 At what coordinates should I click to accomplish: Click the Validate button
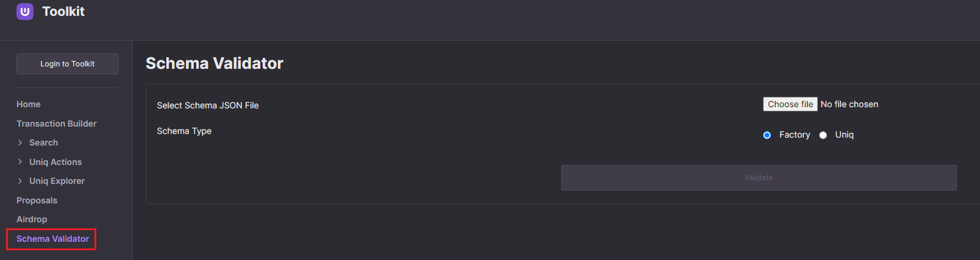point(759,178)
